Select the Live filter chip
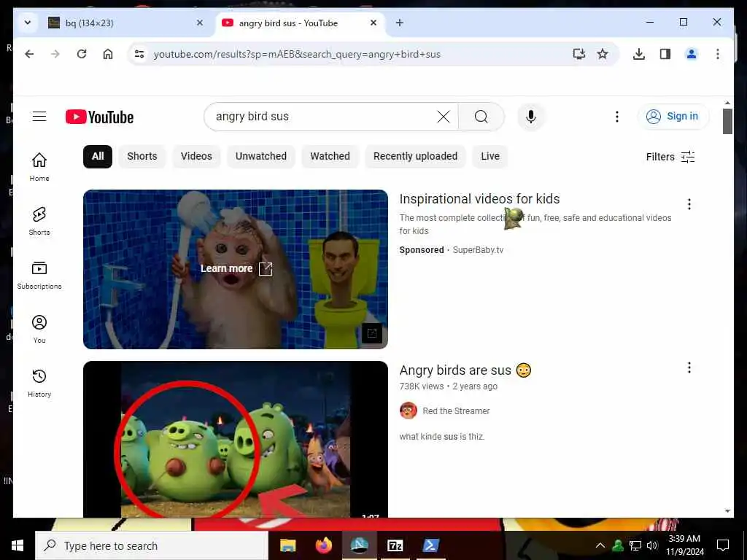Viewport: 747px width, 560px height. click(489, 156)
